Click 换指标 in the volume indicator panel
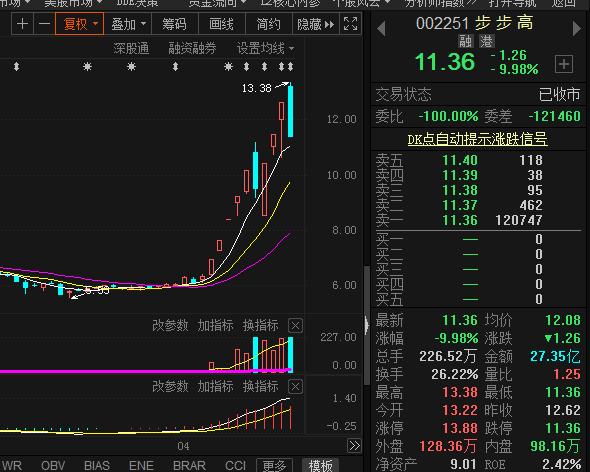This screenshot has width=590, height=472. pyautogui.click(x=260, y=325)
